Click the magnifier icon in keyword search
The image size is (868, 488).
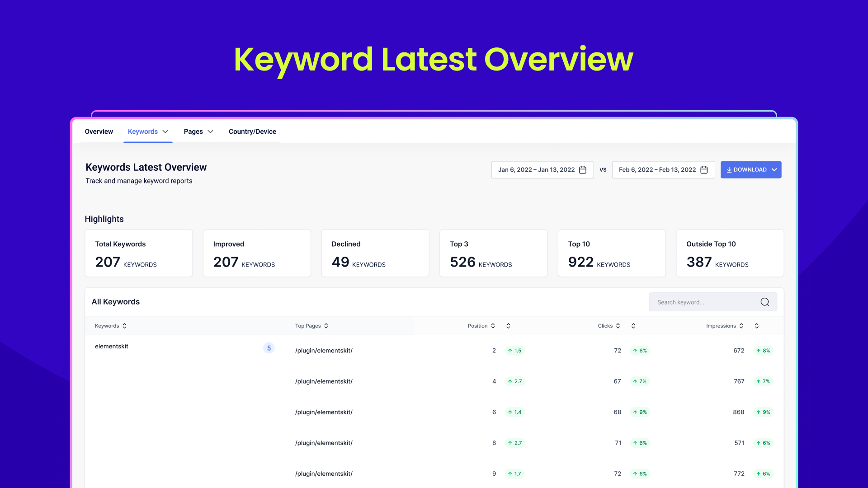pos(764,302)
